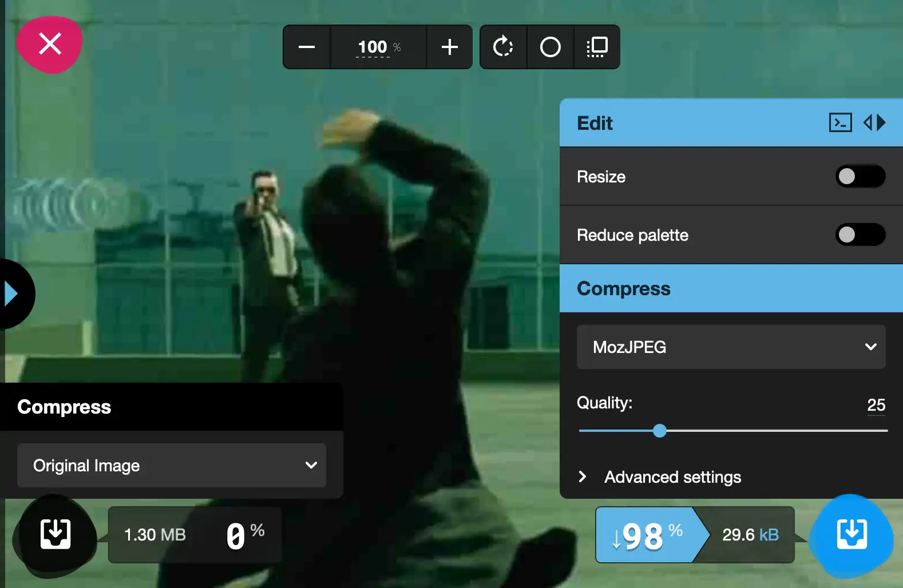Screen dimensions: 903x588
Task: Enable the Reduce palette toggle
Action: click(860, 235)
